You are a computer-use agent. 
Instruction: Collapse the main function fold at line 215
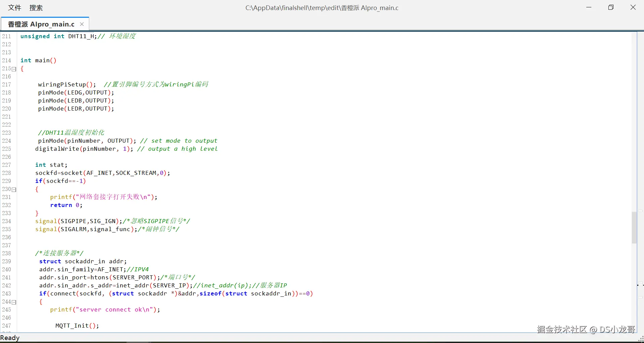coord(14,69)
